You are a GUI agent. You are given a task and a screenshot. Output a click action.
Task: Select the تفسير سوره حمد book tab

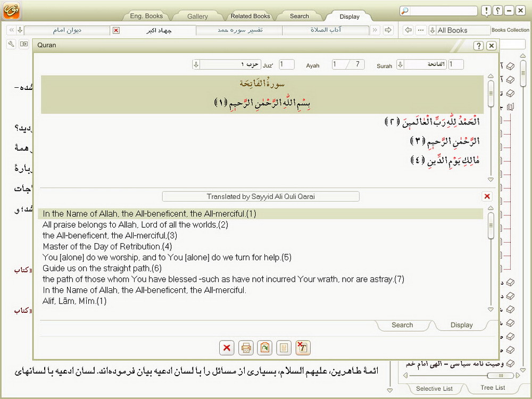click(239, 30)
